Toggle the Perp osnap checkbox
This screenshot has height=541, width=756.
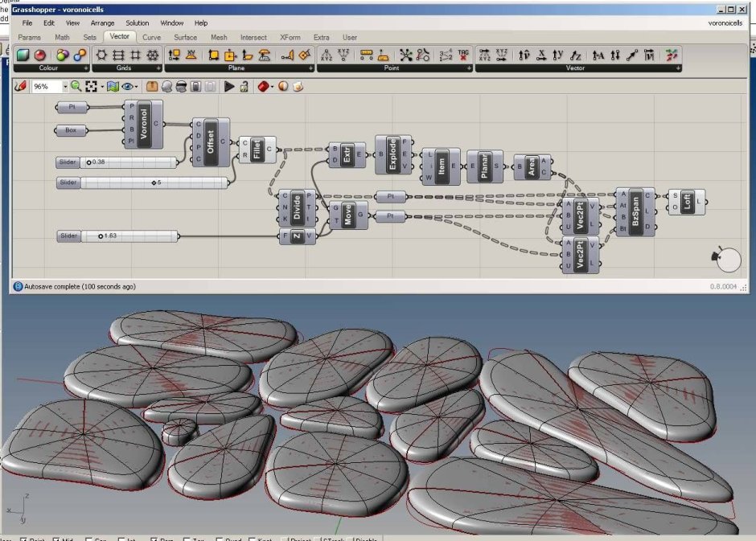tap(154, 539)
